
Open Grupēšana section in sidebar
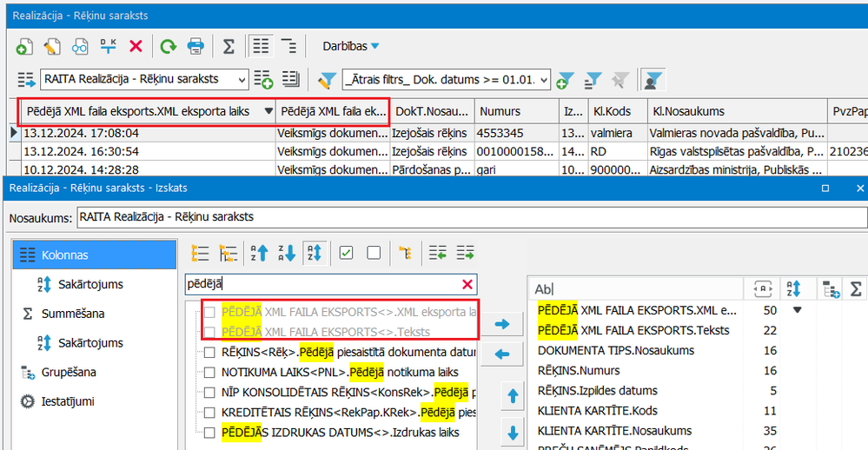click(69, 372)
